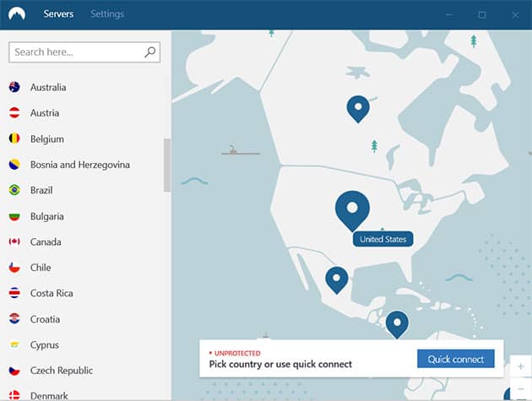
Task: Open the Settings tab
Action: 107,14
